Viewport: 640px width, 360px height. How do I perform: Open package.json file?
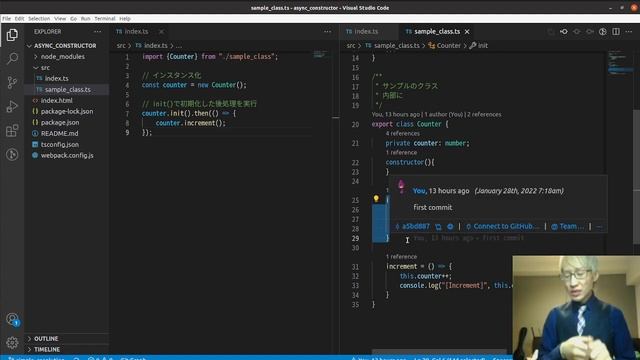(60, 122)
